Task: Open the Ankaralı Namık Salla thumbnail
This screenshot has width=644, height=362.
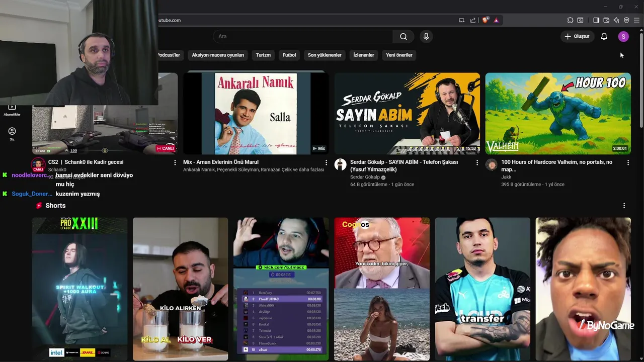Action: click(256, 114)
